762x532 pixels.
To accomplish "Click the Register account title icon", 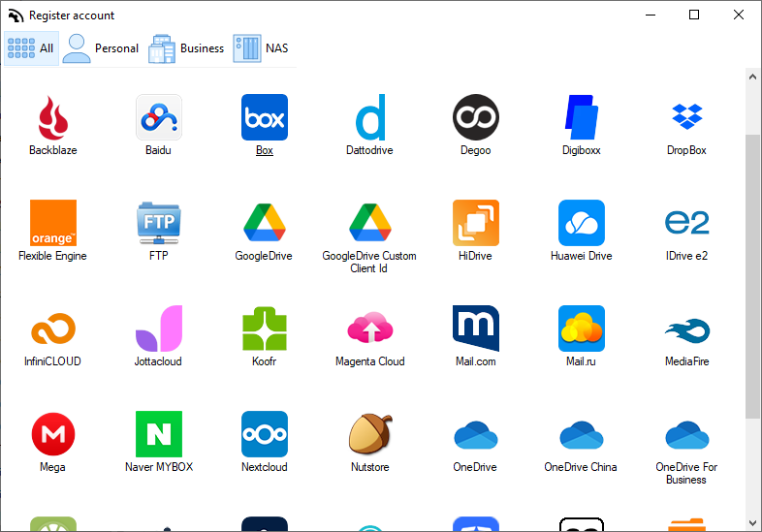I will (16, 16).
